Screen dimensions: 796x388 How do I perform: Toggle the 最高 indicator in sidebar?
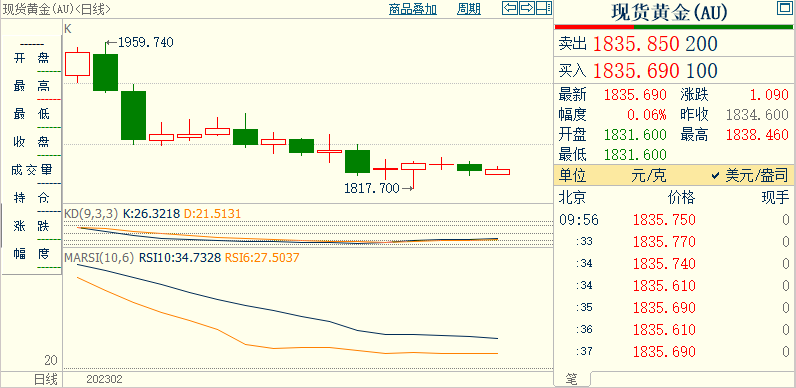click(31, 86)
